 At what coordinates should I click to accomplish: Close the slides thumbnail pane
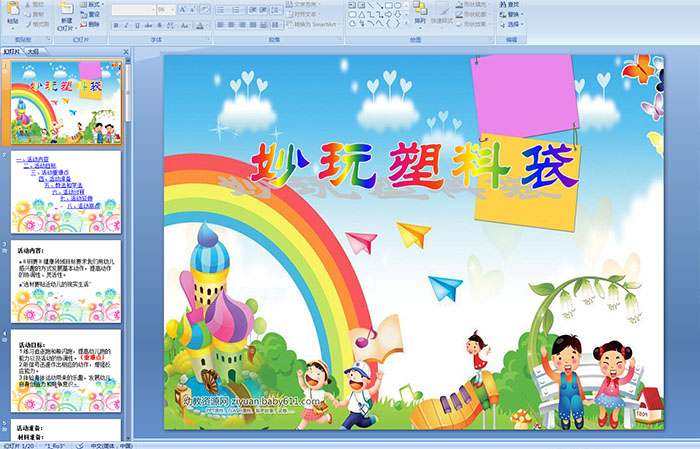(126, 52)
